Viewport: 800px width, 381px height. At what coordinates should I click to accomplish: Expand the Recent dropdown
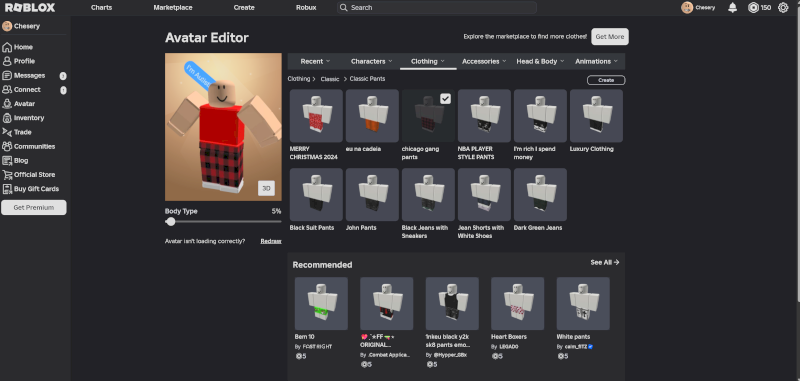coord(315,61)
